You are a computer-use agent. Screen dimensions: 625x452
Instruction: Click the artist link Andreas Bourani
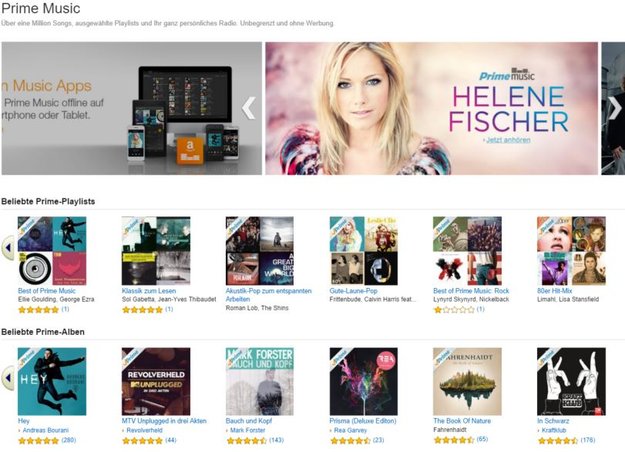point(45,430)
